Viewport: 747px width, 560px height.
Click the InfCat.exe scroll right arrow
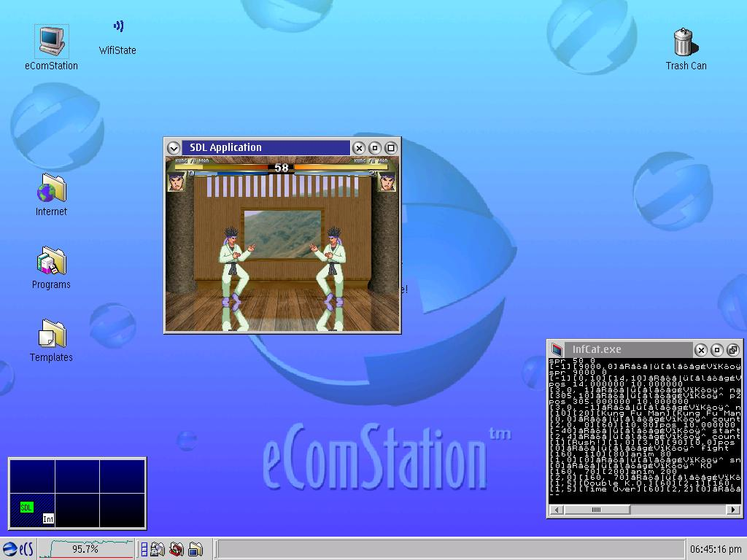click(x=734, y=510)
